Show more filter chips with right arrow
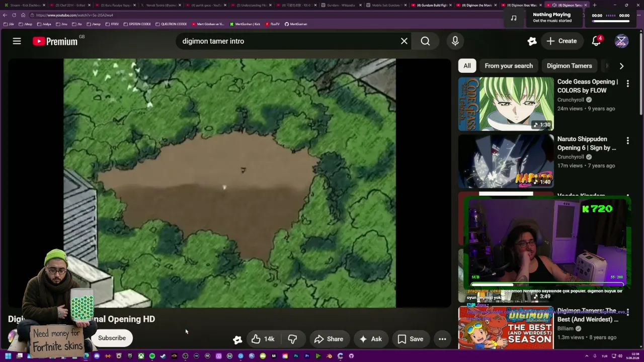This screenshot has height=362, width=644. pyautogui.click(x=621, y=66)
